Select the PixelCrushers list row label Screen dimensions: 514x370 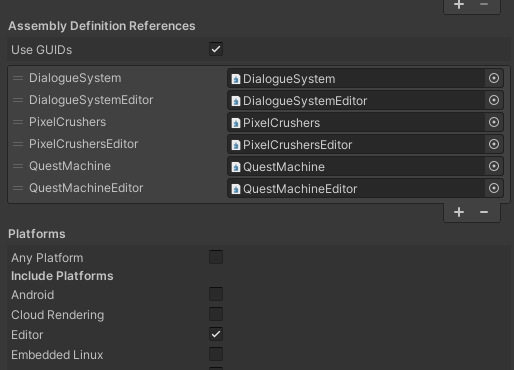click(67, 122)
